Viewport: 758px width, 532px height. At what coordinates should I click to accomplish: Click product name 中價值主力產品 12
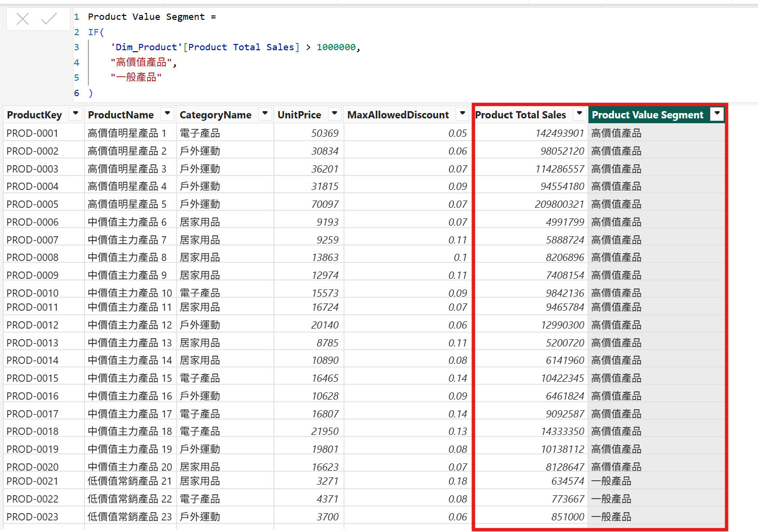[x=129, y=325]
